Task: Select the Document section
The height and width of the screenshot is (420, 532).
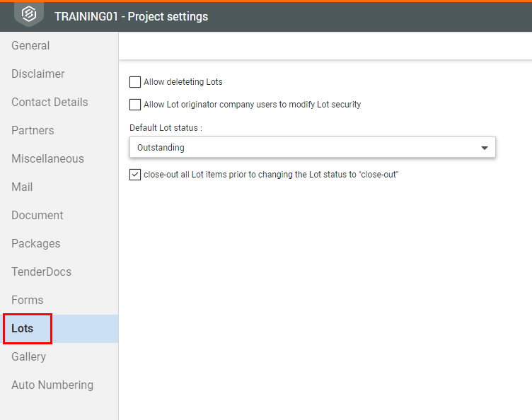Action: [x=37, y=216]
